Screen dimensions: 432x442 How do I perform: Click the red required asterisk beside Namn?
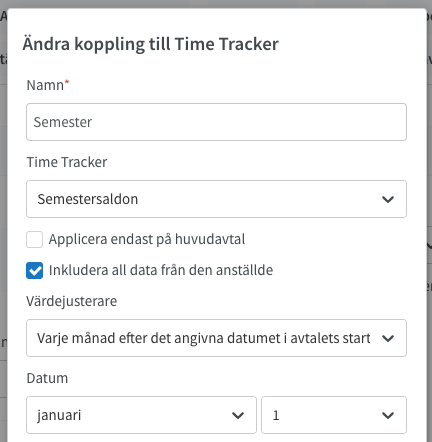[x=67, y=82]
